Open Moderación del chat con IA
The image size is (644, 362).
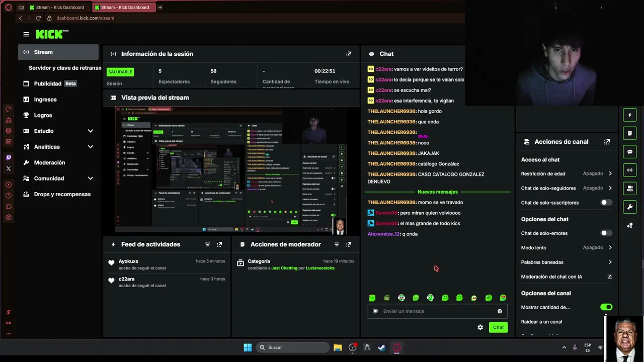[x=567, y=277]
